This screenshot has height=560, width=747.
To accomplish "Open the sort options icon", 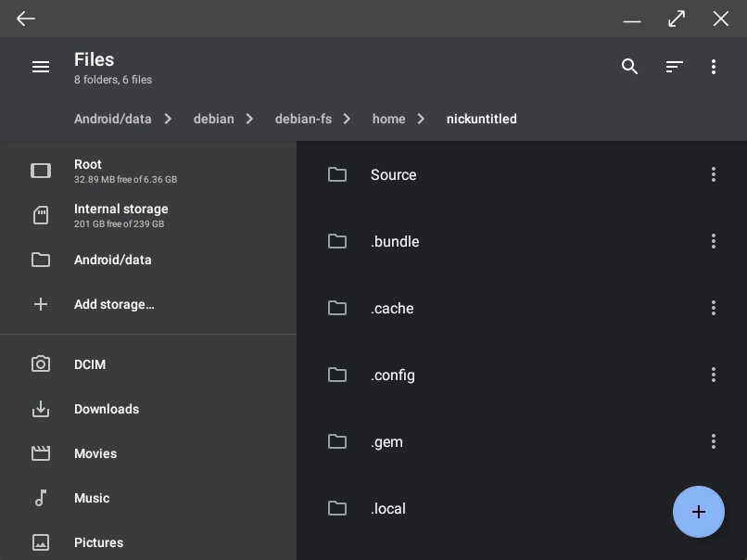I will pyautogui.click(x=674, y=67).
